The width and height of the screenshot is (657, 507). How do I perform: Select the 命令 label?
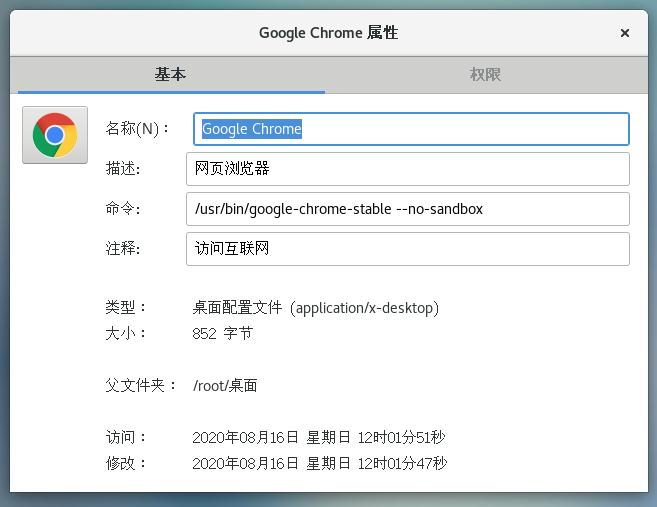click(x=123, y=209)
